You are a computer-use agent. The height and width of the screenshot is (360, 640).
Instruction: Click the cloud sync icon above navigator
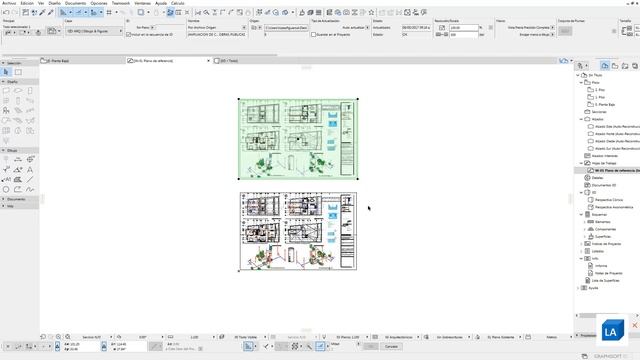pyautogui.click(x=564, y=61)
